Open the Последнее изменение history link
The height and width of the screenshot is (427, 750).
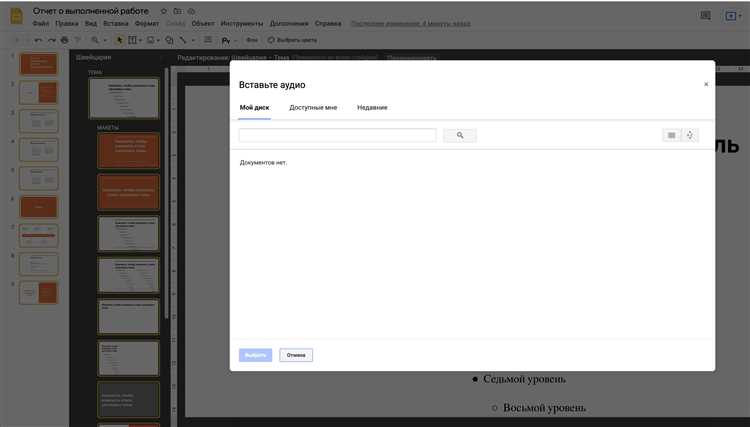410,23
